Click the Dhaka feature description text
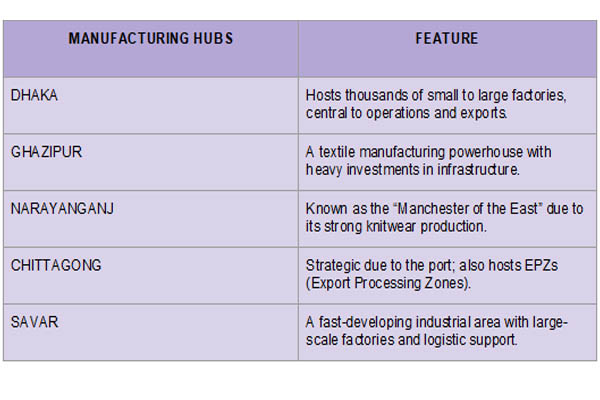 pyautogui.click(x=436, y=104)
